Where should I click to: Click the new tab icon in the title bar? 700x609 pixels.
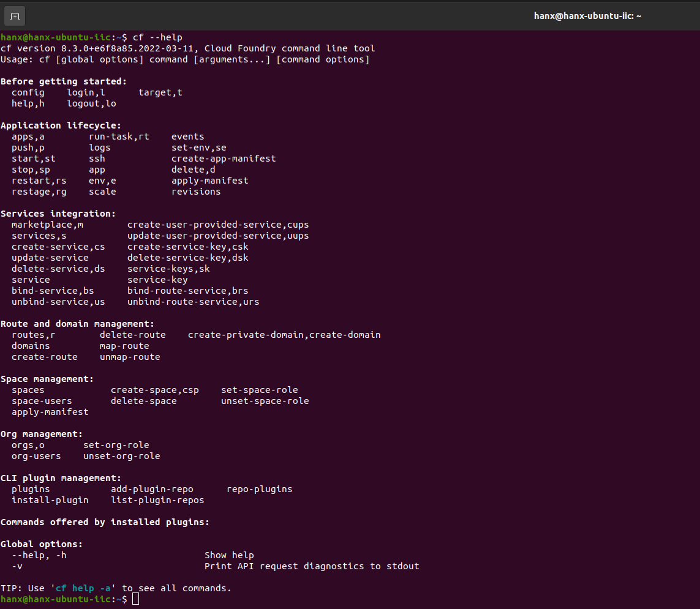[15, 16]
